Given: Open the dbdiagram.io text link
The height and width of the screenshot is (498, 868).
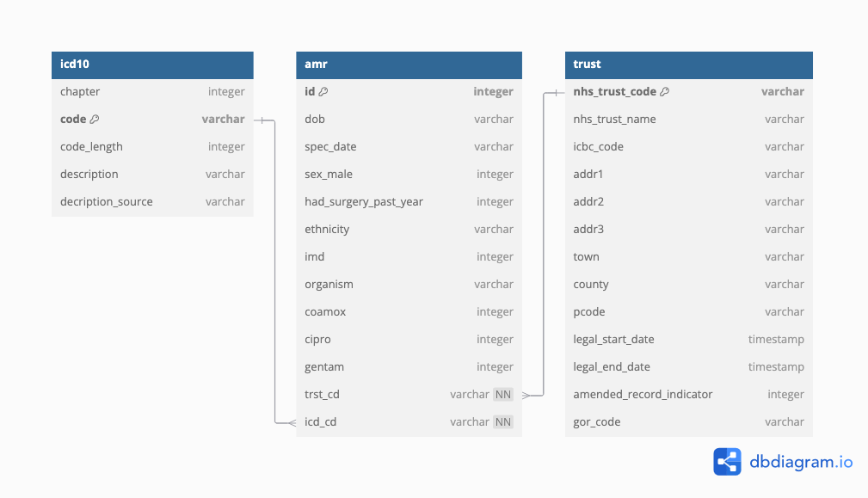Looking at the screenshot, I should click(800, 462).
